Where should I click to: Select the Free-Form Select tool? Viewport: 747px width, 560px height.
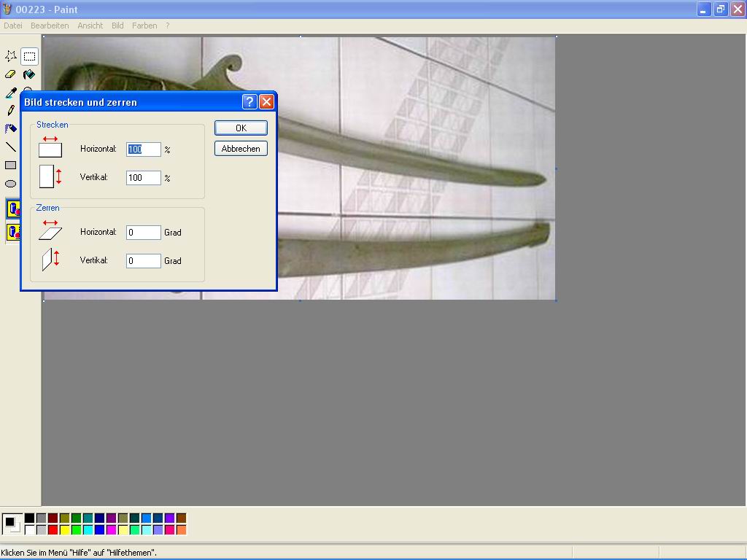(11, 56)
